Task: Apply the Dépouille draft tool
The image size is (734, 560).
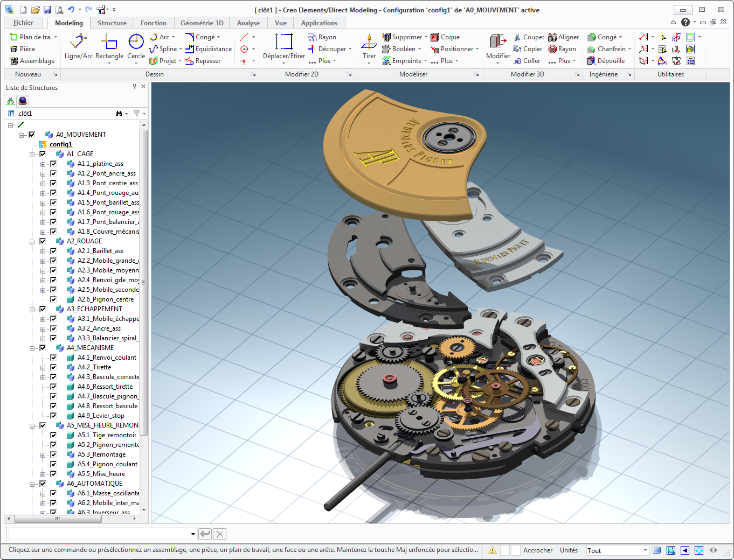Action: [x=606, y=61]
